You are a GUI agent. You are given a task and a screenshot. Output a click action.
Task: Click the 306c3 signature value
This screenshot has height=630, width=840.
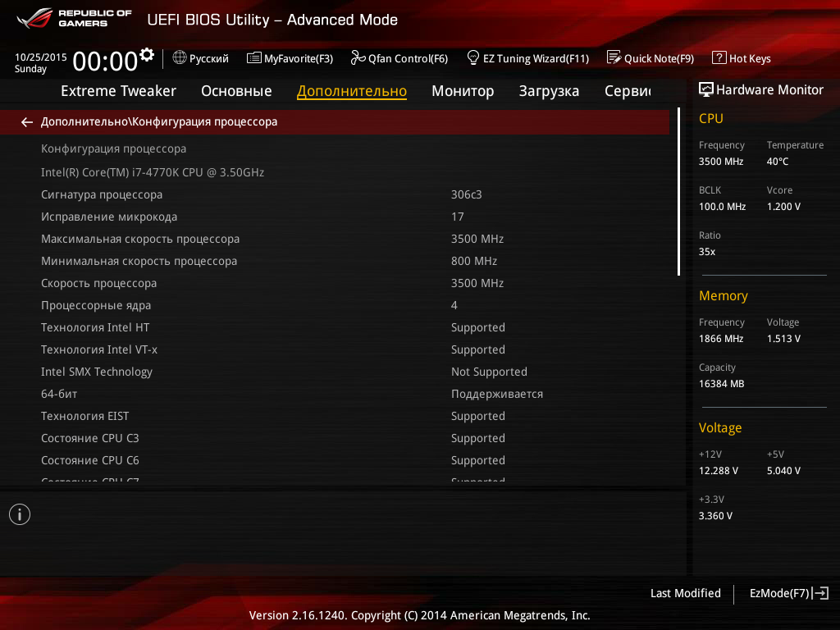466,194
